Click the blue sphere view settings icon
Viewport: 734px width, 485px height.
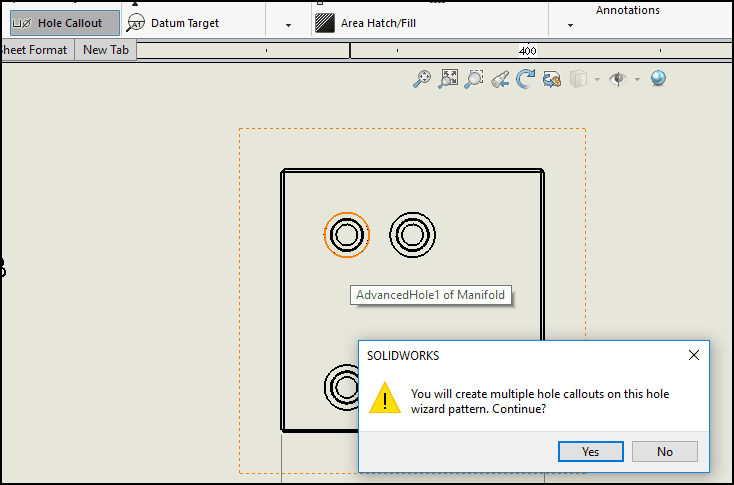click(x=659, y=78)
